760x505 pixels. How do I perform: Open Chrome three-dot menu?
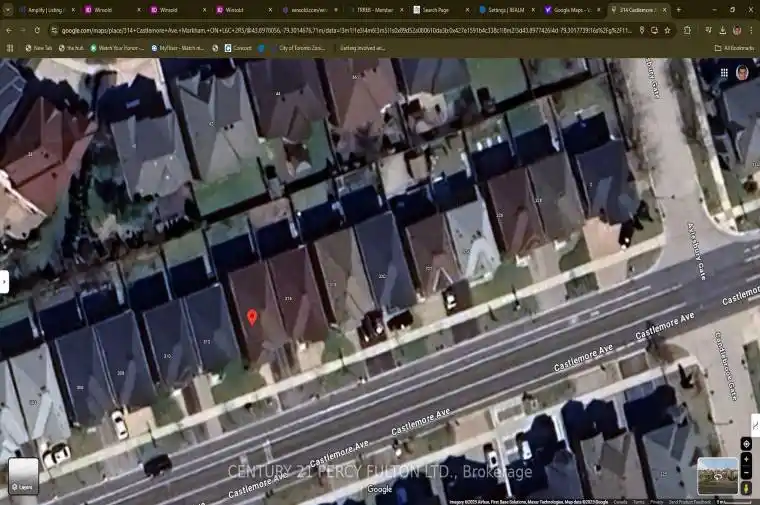[751, 31]
